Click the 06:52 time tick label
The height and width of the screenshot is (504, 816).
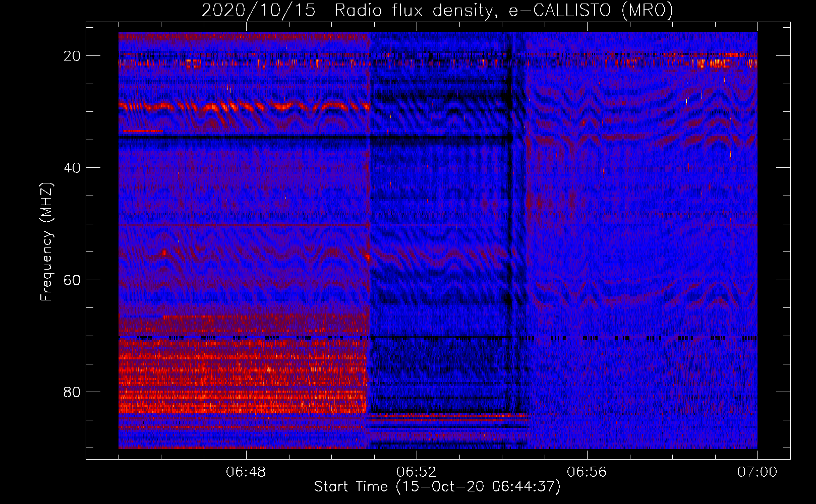pyautogui.click(x=417, y=472)
